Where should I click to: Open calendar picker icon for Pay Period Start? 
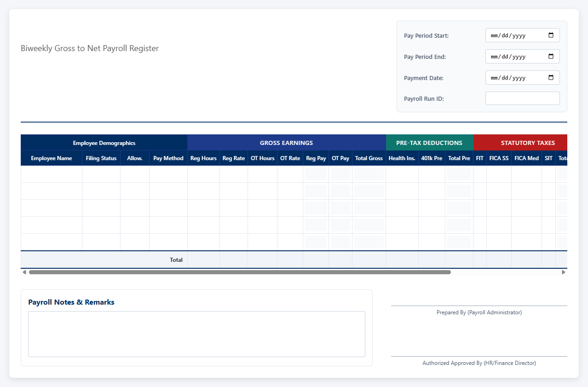pyautogui.click(x=551, y=35)
